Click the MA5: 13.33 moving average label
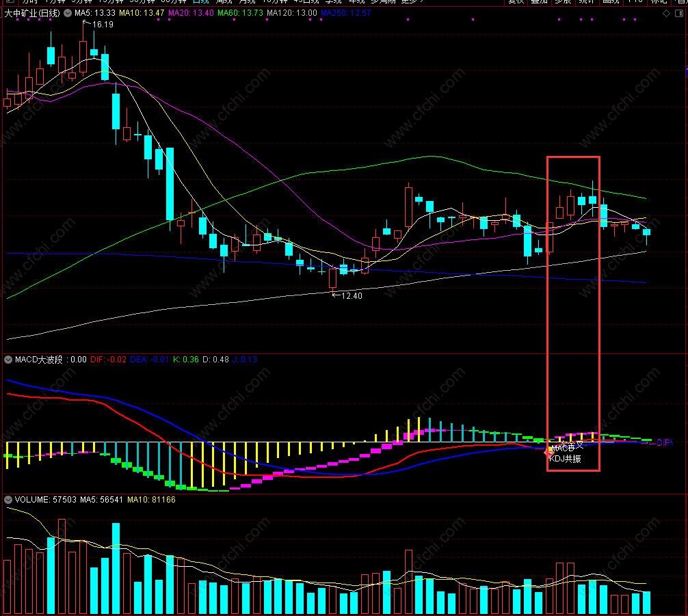The width and height of the screenshot is (688, 616). point(95,13)
